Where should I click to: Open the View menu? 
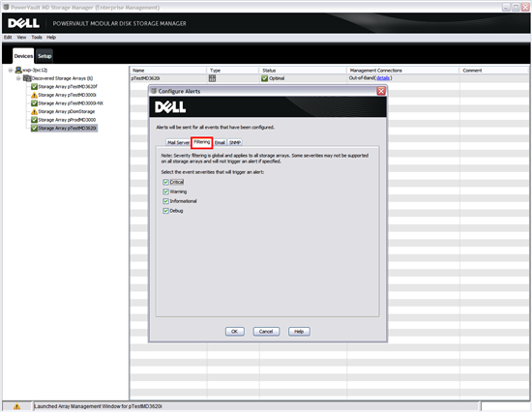point(21,38)
